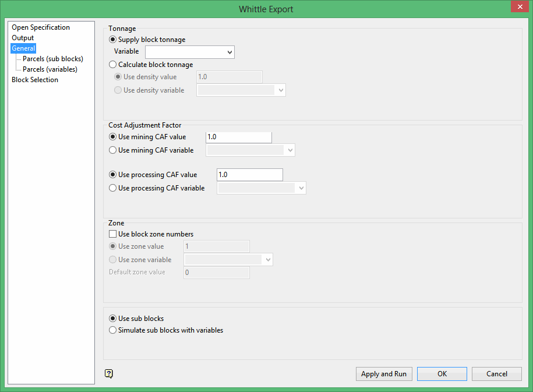This screenshot has height=392, width=533.
Task: Close the Whittle Export dialog
Action: click(x=520, y=7)
